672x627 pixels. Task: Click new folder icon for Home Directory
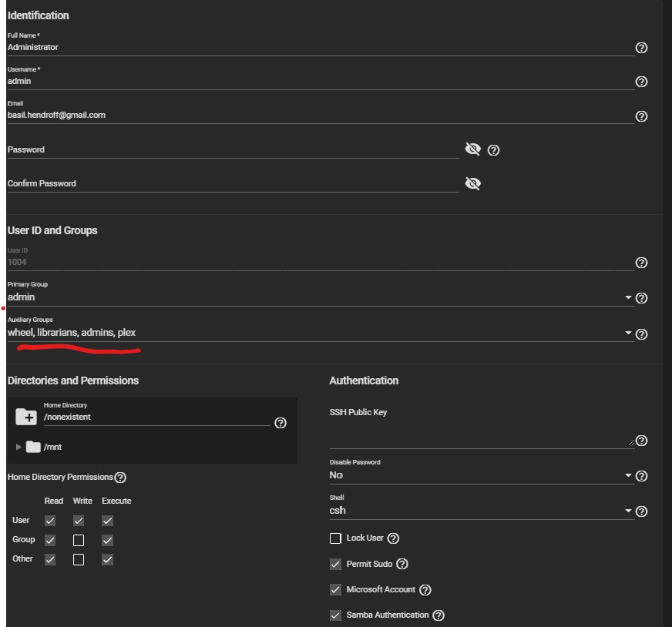(x=26, y=417)
